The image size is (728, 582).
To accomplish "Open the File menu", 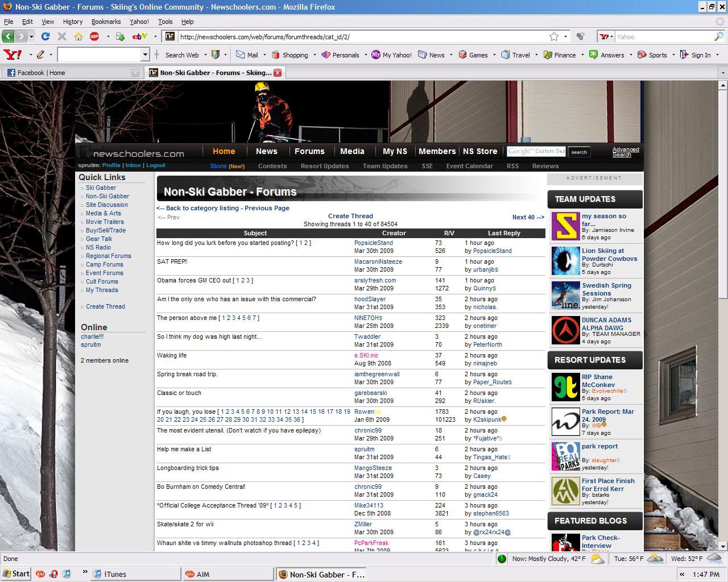I will pos(9,22).
